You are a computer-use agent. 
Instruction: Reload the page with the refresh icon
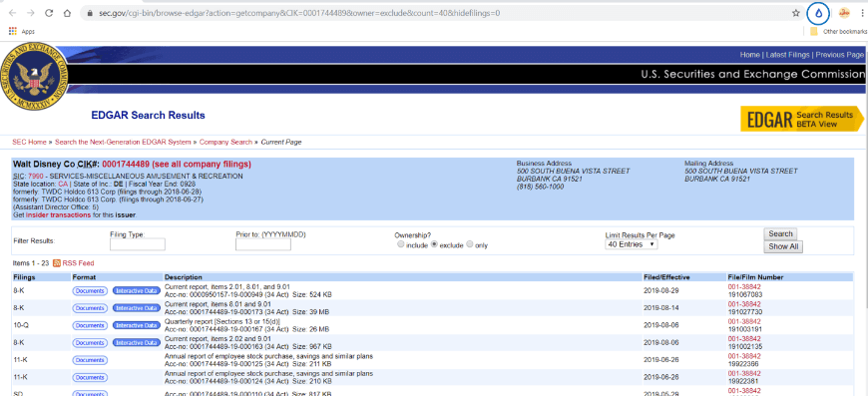pyautogui.click(x=49, y=13)
